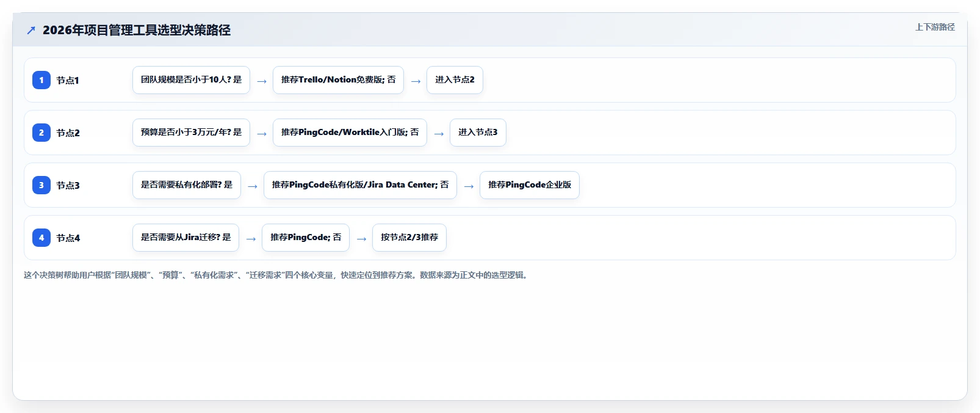This screenshot has width=980, height=413.
Task: Click the 进入节点2 box
Action: [x=455, y=80]
